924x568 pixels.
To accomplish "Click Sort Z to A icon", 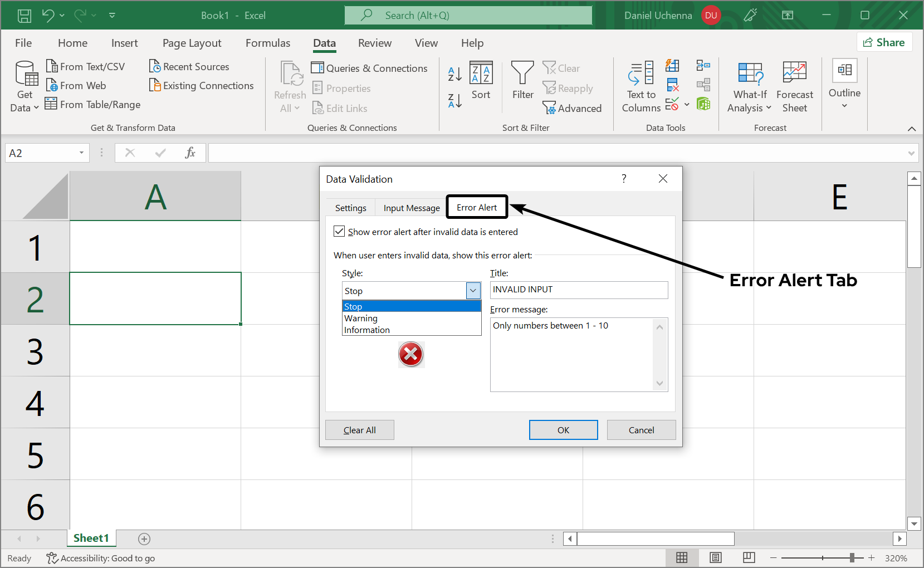I will click(454, 101).
